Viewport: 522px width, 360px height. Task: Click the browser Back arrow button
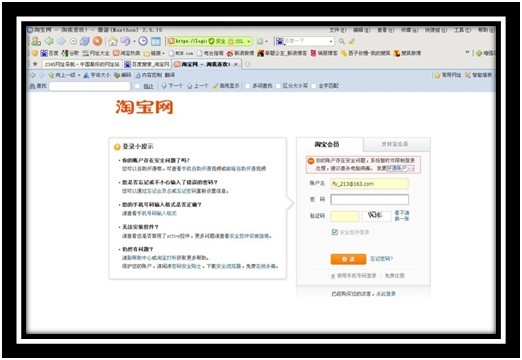coord(49,41)
